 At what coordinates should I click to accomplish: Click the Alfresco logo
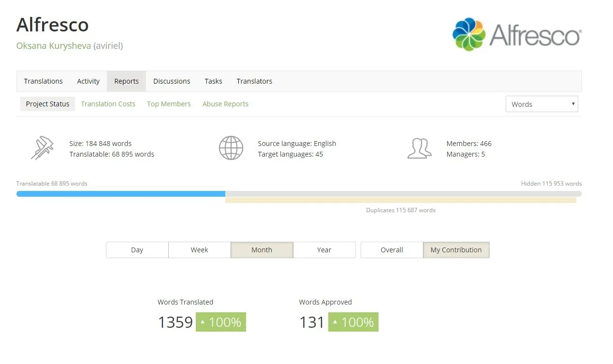pos(517,34)
